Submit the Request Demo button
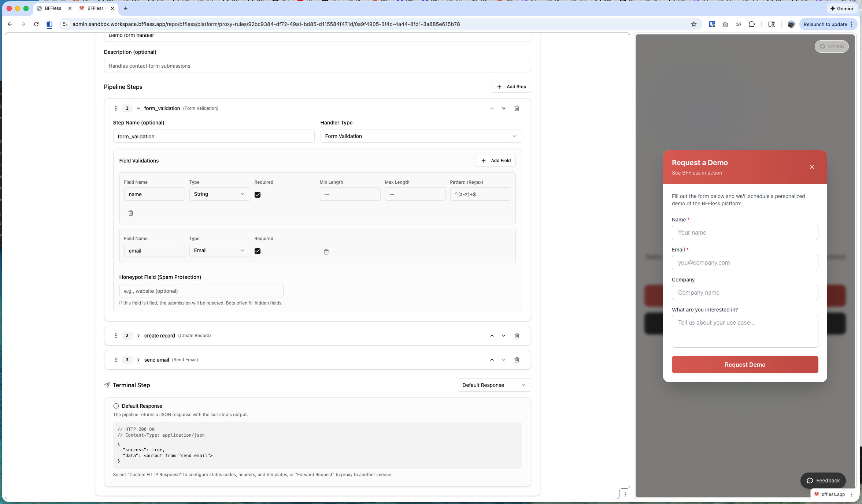Image resolution: width=862 pixels, height=504 pixels. tap(744, 365)
